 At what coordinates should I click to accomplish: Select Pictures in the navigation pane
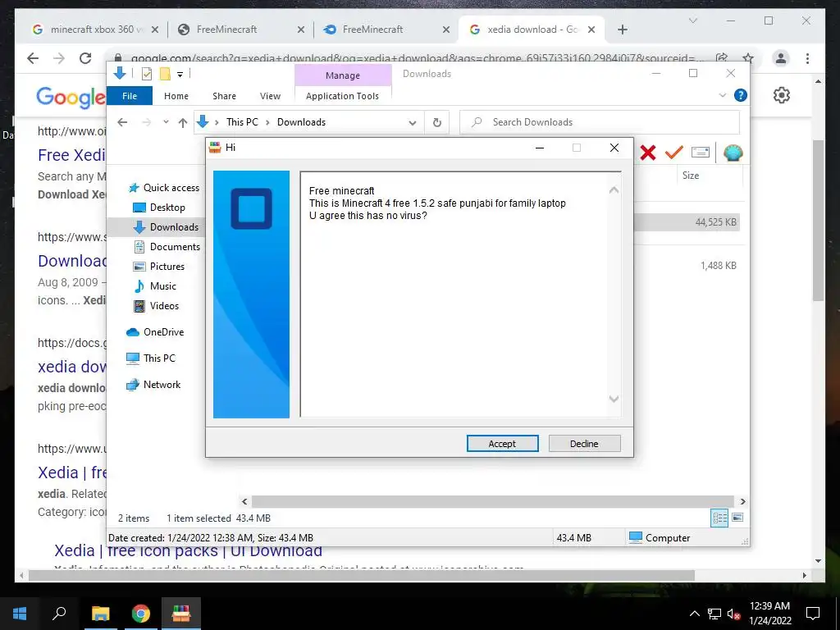(167, 267)
